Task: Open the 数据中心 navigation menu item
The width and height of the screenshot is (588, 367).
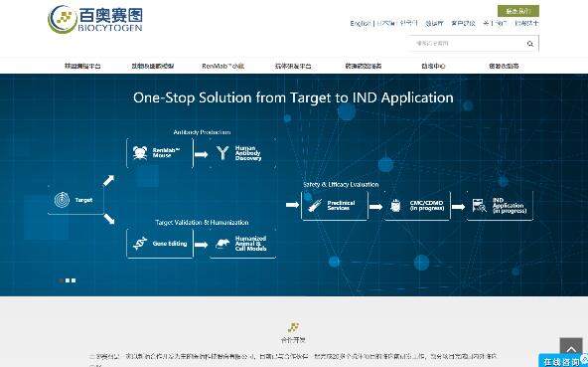Action: (x=433, y=66)
